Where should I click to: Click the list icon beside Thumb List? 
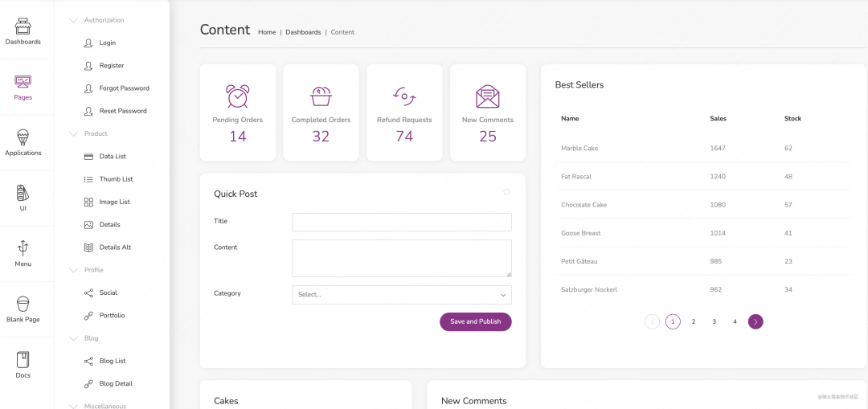coord(88,179)
